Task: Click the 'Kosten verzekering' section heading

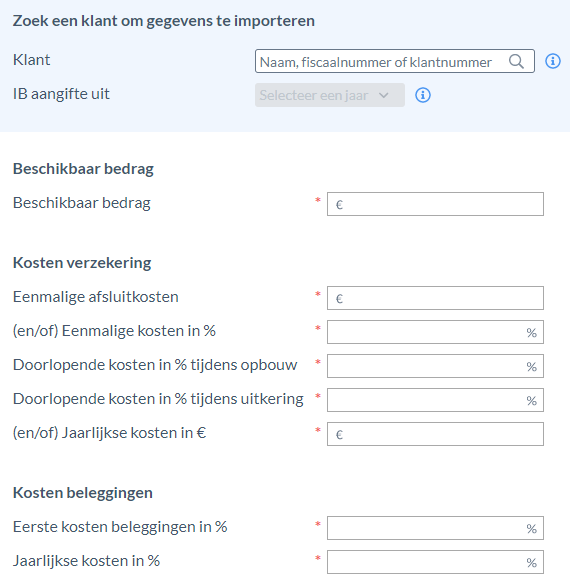Action: click(82, 263)
